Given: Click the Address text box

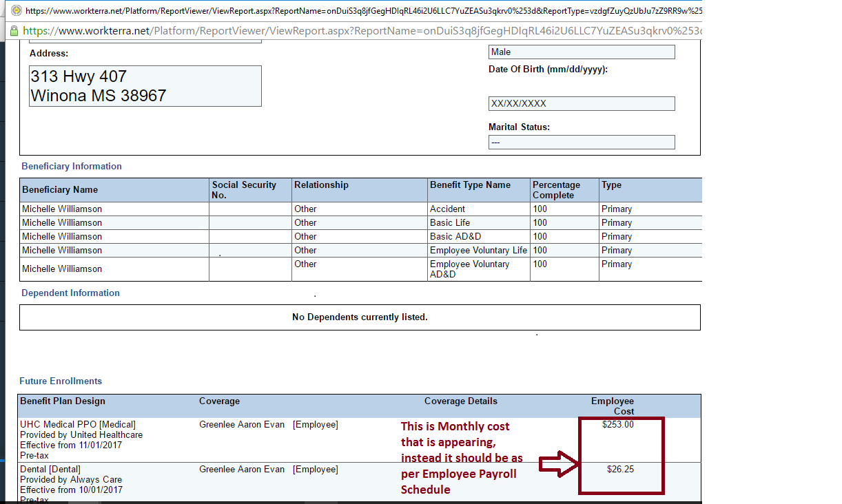Looking at the screenshot, I should pos(145,86).
